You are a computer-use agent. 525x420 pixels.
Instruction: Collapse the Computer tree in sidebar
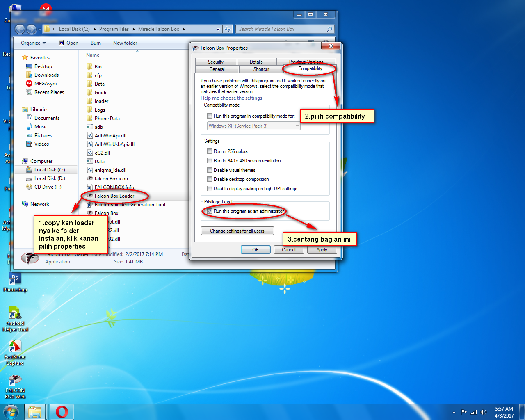click(x=21, y=161)
